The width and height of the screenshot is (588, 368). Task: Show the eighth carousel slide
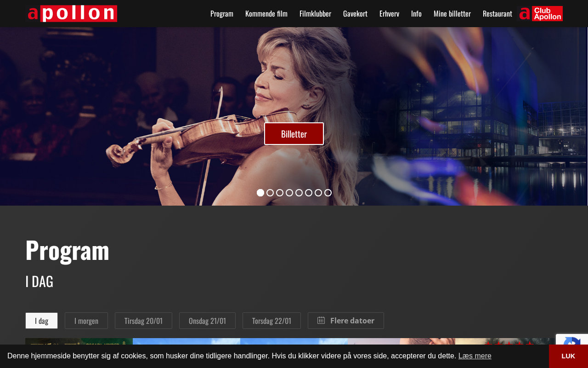click(x=328, y=193)
